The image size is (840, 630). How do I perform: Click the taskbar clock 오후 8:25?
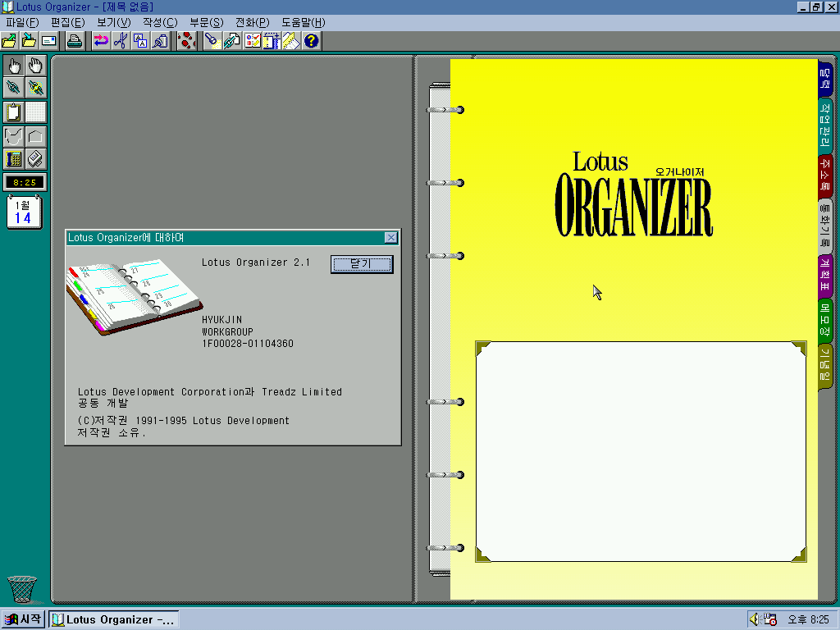(x=808, y=620)
